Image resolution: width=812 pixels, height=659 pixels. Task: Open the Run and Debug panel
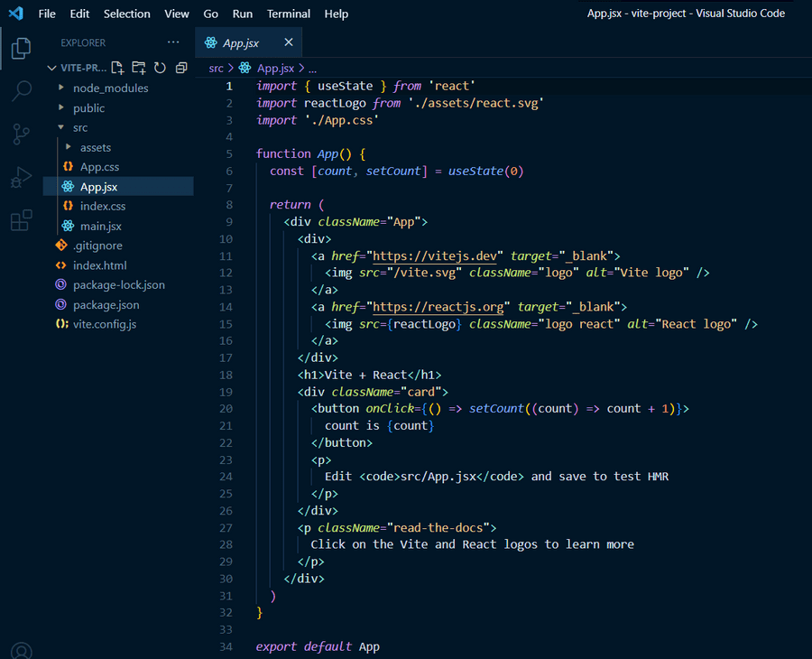coord(21,176)
